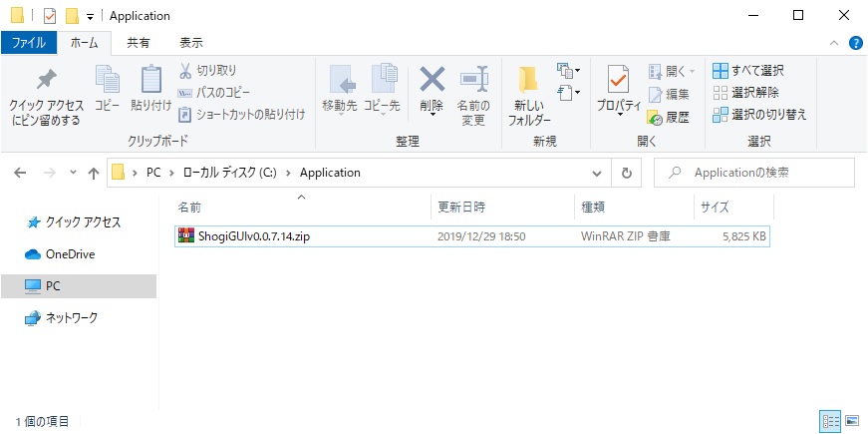Click the Paste clipboard button
868x434 pixels.
150,89
